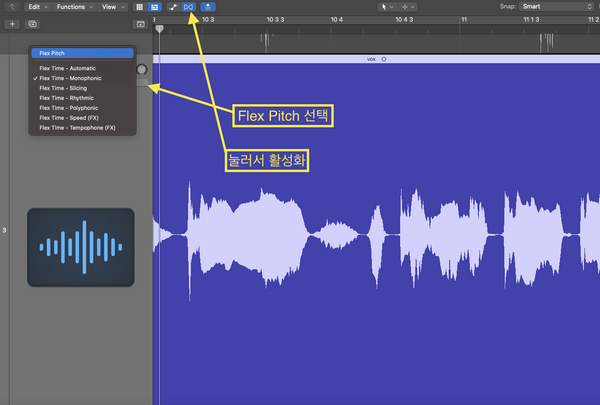Click the track volume knob
The image size is (600, 405).
[x=141, y=70]
